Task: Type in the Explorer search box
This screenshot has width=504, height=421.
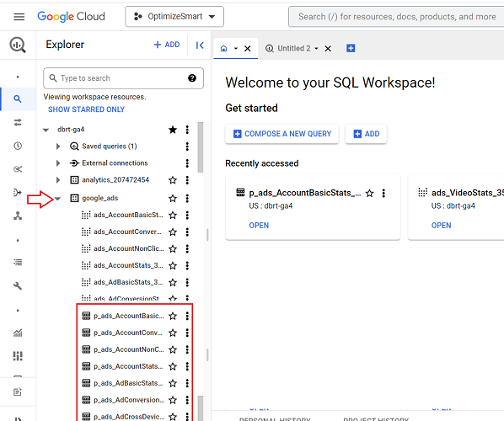Action: pyautogui.click(x=123, y=78)
